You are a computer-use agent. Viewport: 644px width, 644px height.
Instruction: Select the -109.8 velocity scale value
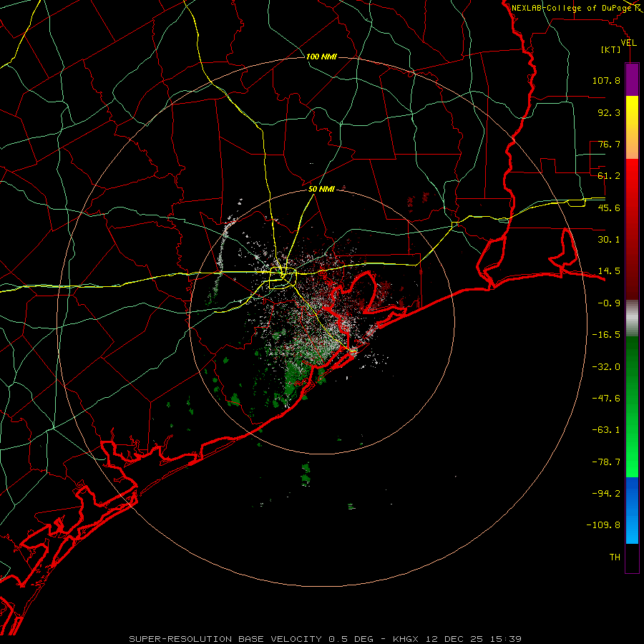click(603, 525)
